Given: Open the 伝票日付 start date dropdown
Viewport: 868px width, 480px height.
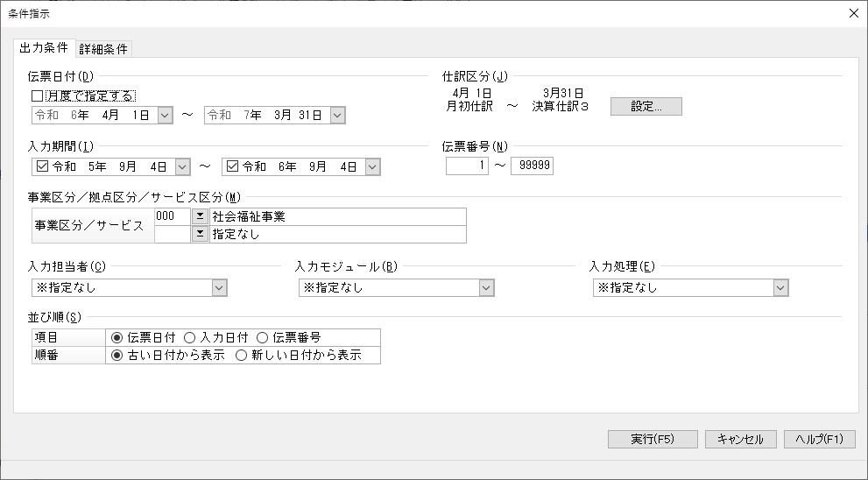Looking at the screenshot, I should pyautogui.click(x=165, y=116).
